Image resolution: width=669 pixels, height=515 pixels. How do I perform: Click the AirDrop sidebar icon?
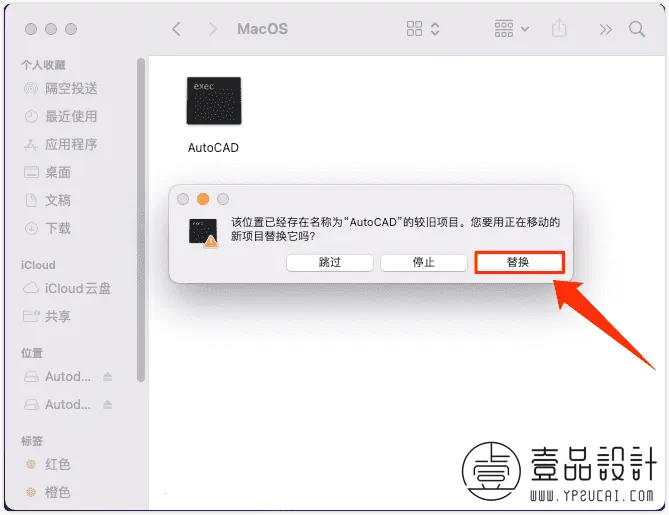[31, 89]
